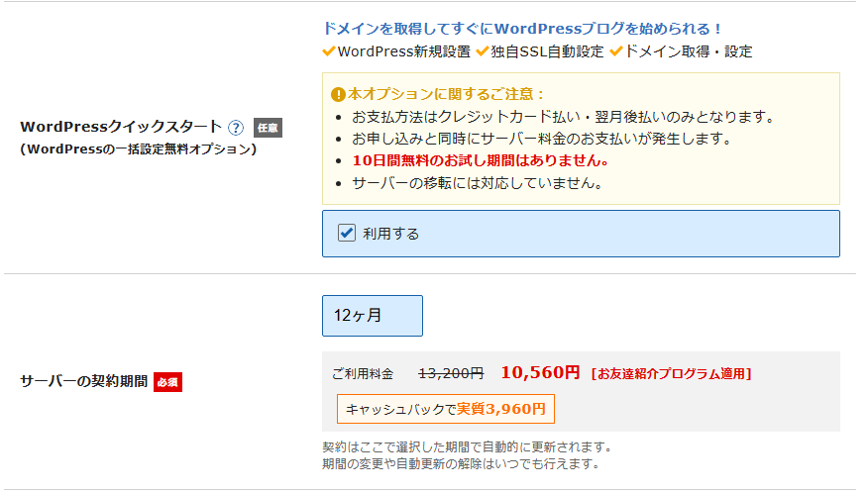Click the checkmark icon before 独自SSL自動設定
The image size is (868, 493).
483,50
